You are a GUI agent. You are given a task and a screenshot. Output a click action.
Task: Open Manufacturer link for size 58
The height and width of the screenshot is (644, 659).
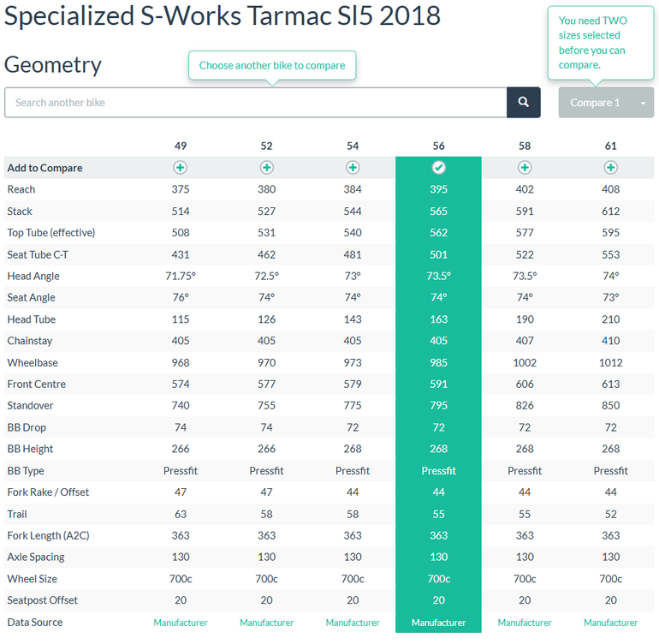pyautogui.click(x=525, y=622)
